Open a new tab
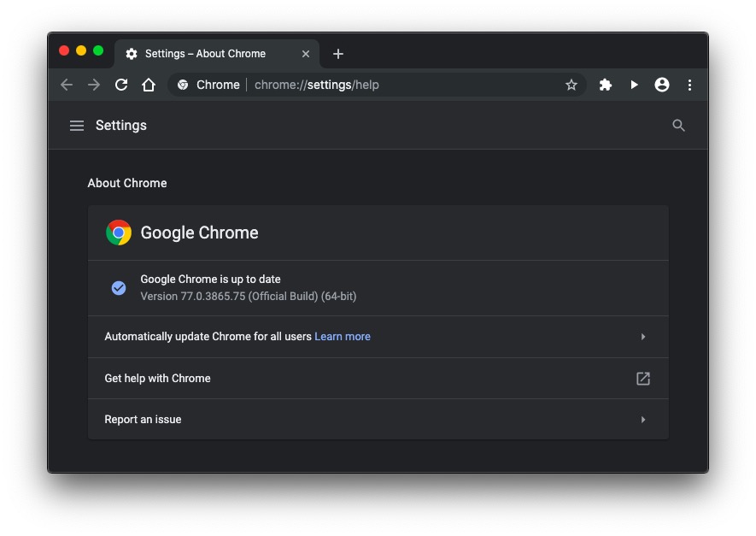Screen dimensions: 756x536 pyautogui.click(x=338, y=54)
